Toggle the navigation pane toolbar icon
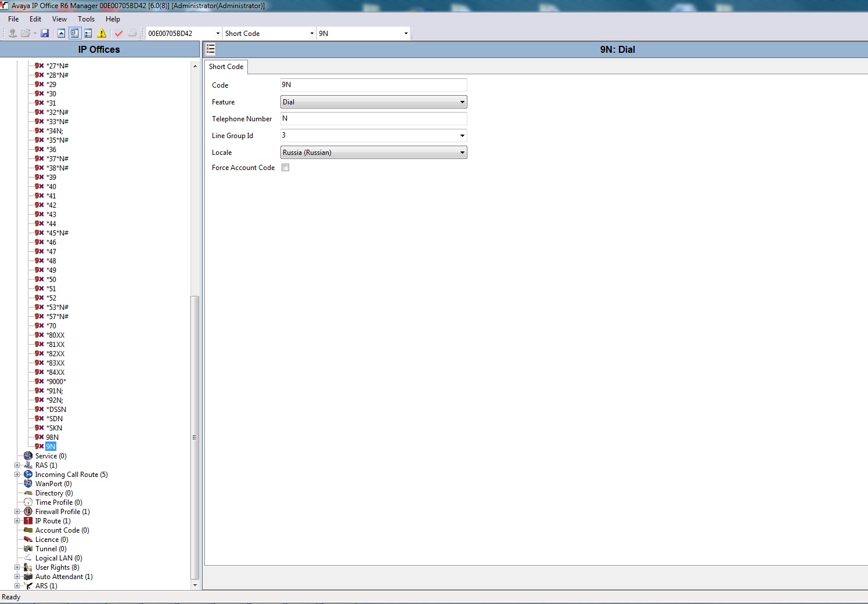The height and width of the screenshot is (604, 868). pos(74,34)
